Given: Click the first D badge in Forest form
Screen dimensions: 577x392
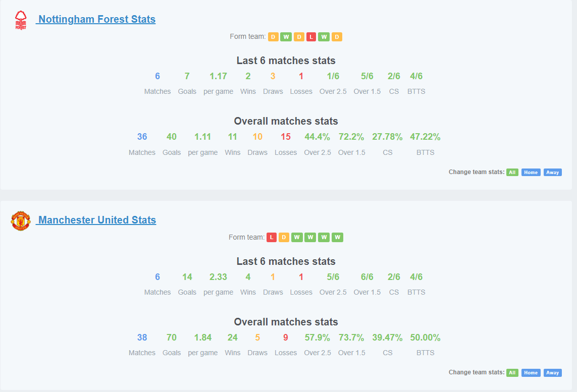Looking at the screenshot, I should click(273, 37).
